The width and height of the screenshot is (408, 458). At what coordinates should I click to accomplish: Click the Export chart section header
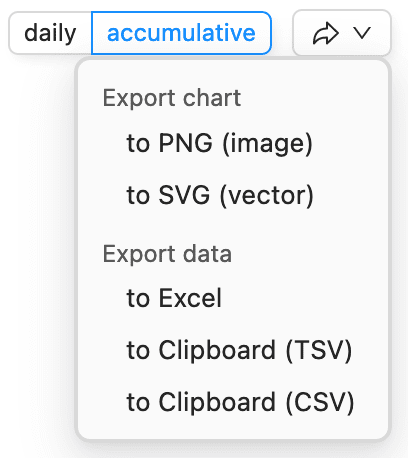[172, 98]
